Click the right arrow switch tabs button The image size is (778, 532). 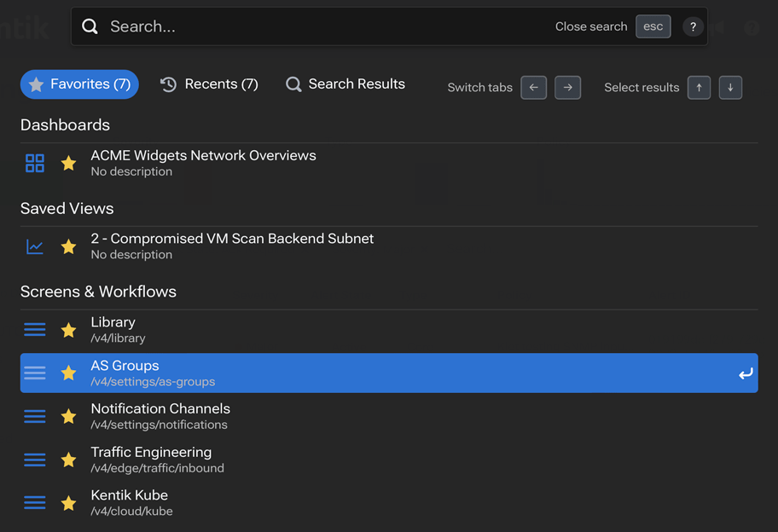pyautogui.click(x=568, y=88)
